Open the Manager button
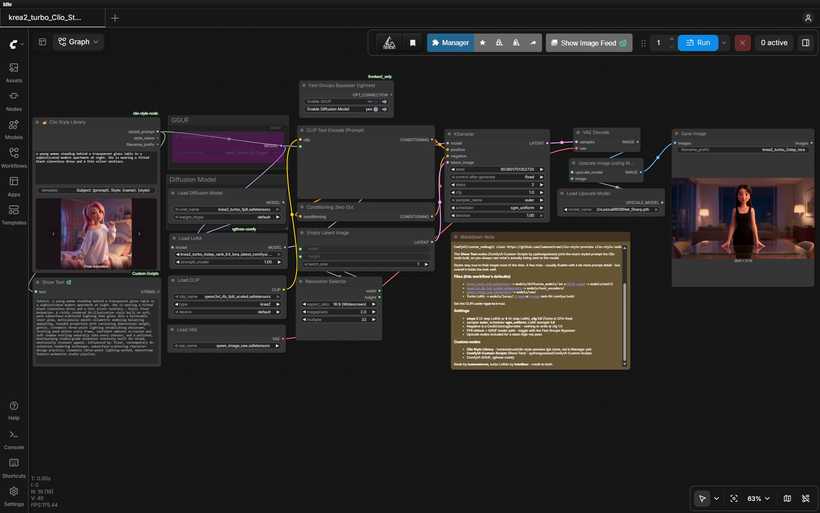Screen dimensions: 820x513 coord(450,43)
